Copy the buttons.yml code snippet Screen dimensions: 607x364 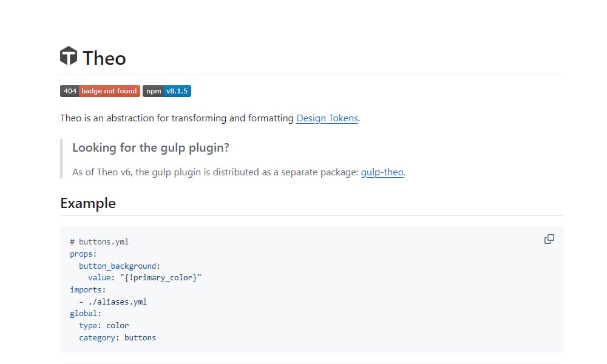[x=549, y=239]
